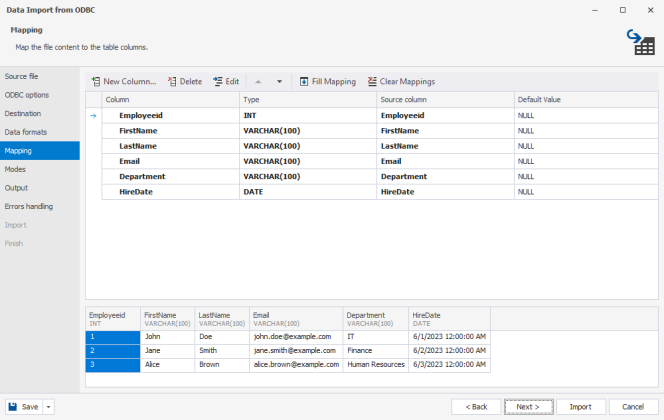The image size is (664, 420).
Task: Click the Import button
Action: (x=580, y=407)
